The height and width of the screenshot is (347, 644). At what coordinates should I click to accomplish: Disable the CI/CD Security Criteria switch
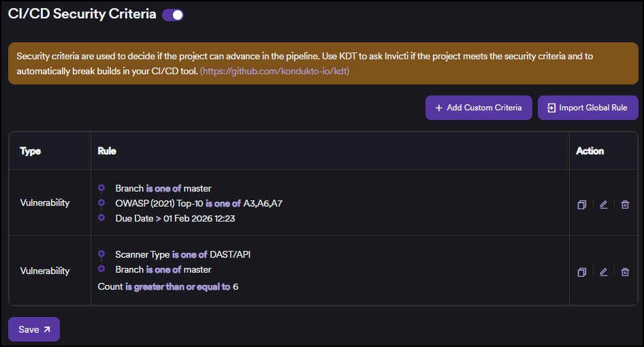(x=173, y=15)
